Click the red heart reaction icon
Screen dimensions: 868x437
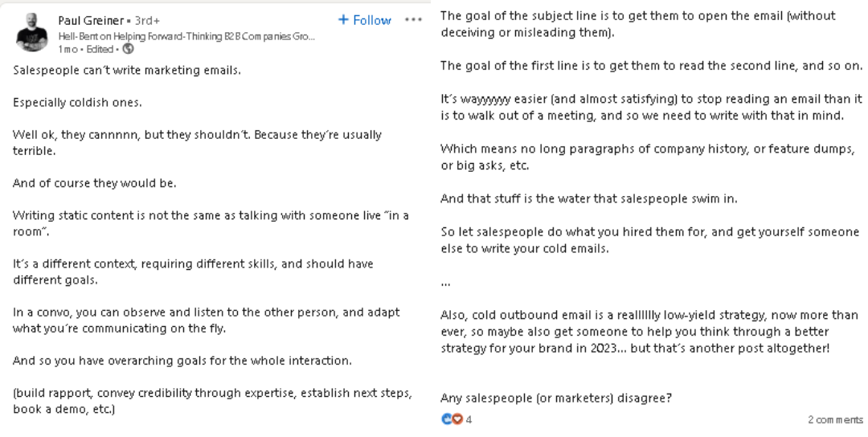[457, 419]
